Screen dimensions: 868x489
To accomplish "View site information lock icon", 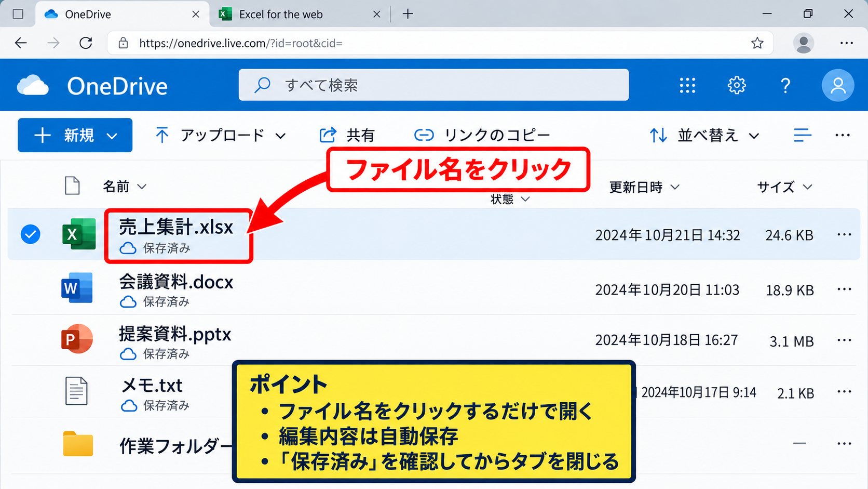I will (x=123, y=43).
